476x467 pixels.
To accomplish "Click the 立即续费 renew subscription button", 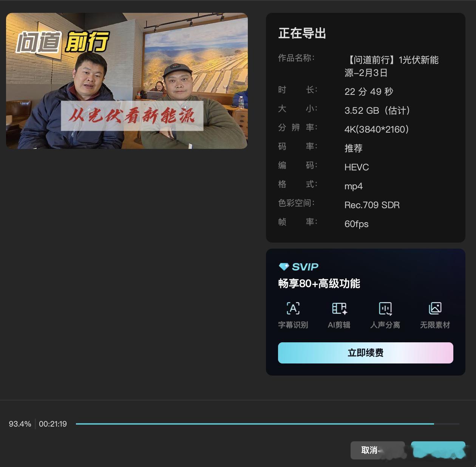I will click(365, 353).
